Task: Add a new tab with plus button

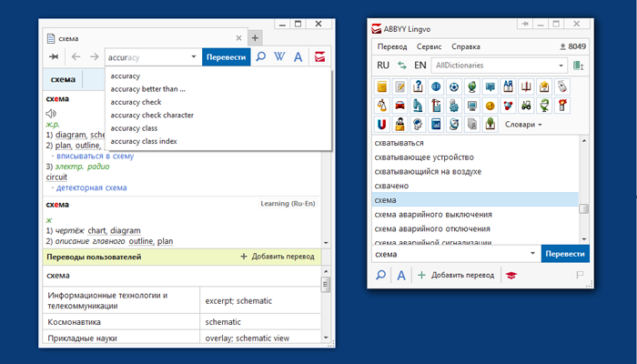Action: tap(256, 38)
